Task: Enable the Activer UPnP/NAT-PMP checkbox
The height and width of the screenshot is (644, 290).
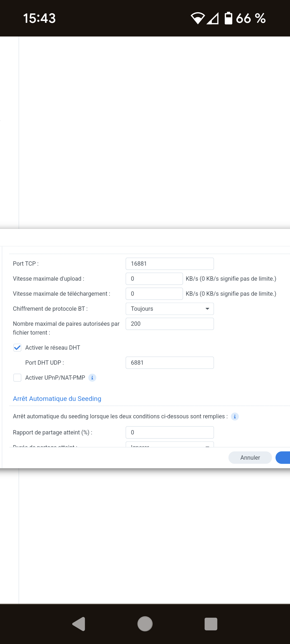Action: click(17, 378)
